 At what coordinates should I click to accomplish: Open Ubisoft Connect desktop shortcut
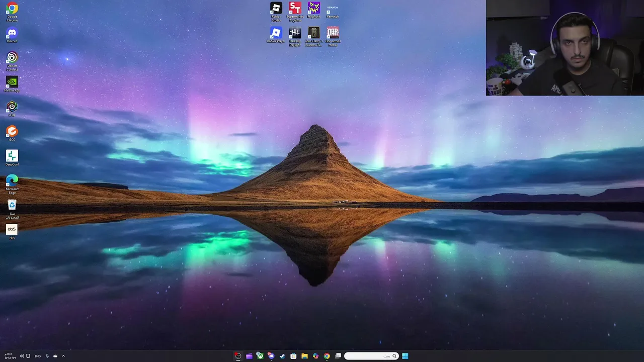click(12, 61)
